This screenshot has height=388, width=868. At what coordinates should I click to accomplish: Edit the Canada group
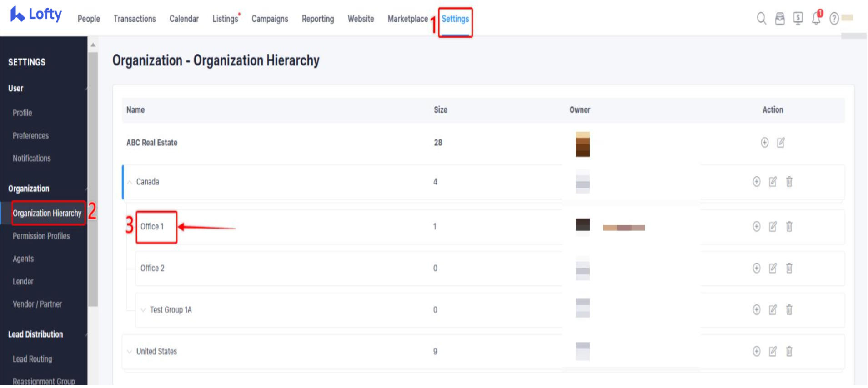(773, 182)
